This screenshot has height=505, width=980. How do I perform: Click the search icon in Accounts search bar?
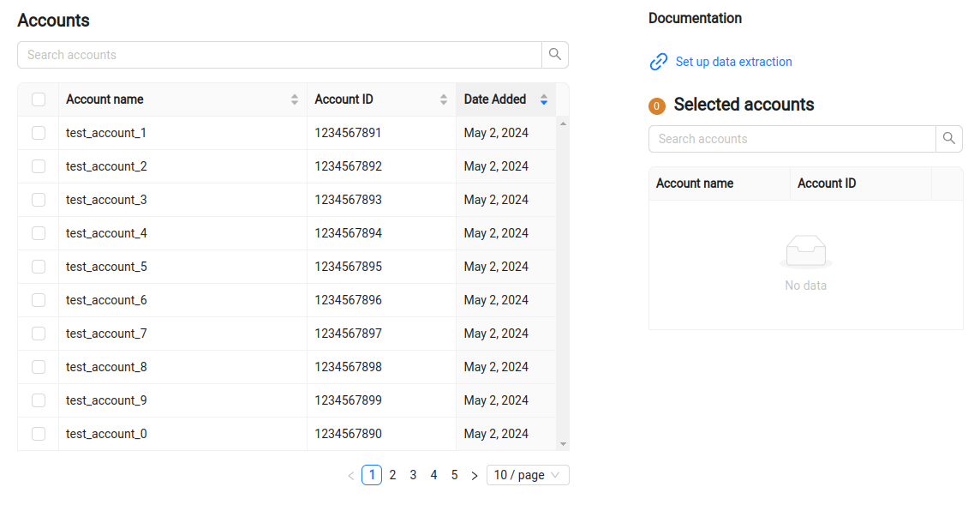[554, 54]
